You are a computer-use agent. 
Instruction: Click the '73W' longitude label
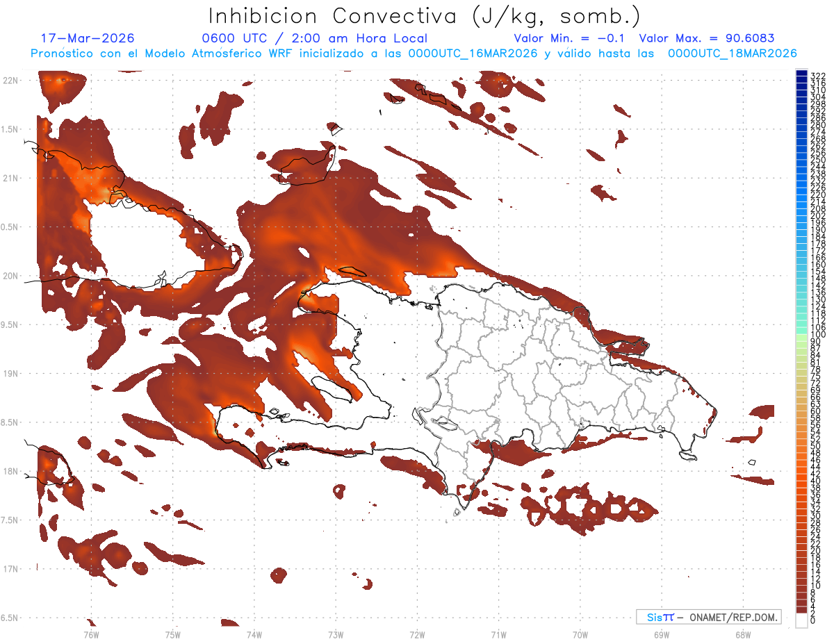click(336, 634)
